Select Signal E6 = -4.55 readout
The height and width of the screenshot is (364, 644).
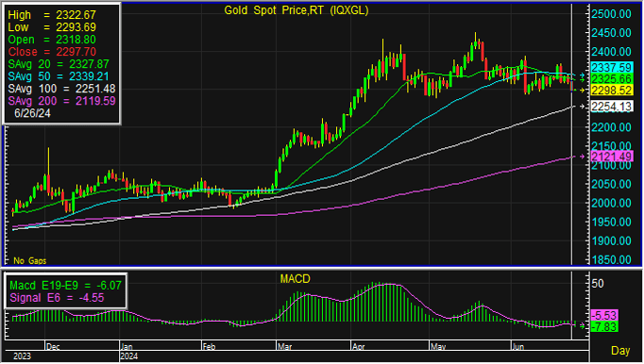[57, 298]
